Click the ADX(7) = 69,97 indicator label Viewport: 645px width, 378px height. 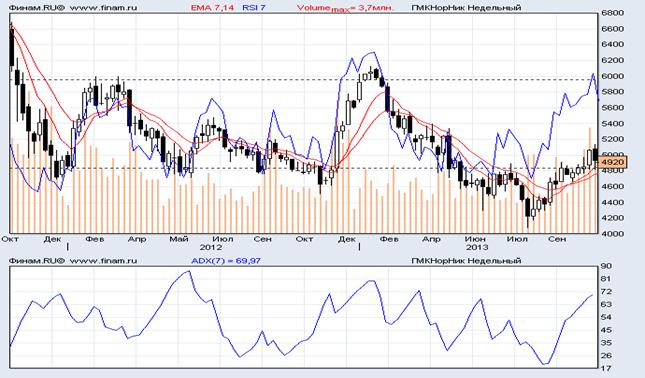pos(226,260)
